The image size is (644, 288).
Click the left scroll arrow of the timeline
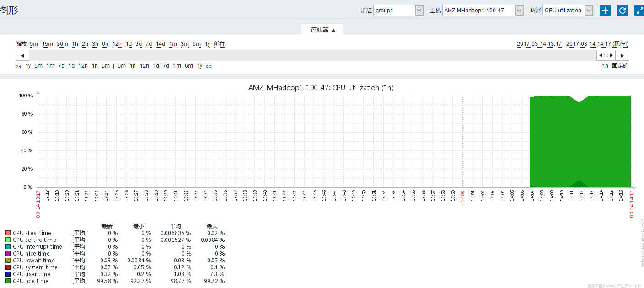(x=22, y=55)
